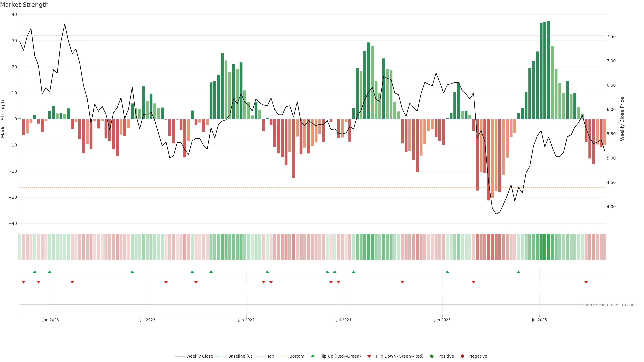The height and width of the screenshot is (362, 644).
Task: Click the green Positive circle in legend
Action: pyautogui.click(x=432, y=356)
